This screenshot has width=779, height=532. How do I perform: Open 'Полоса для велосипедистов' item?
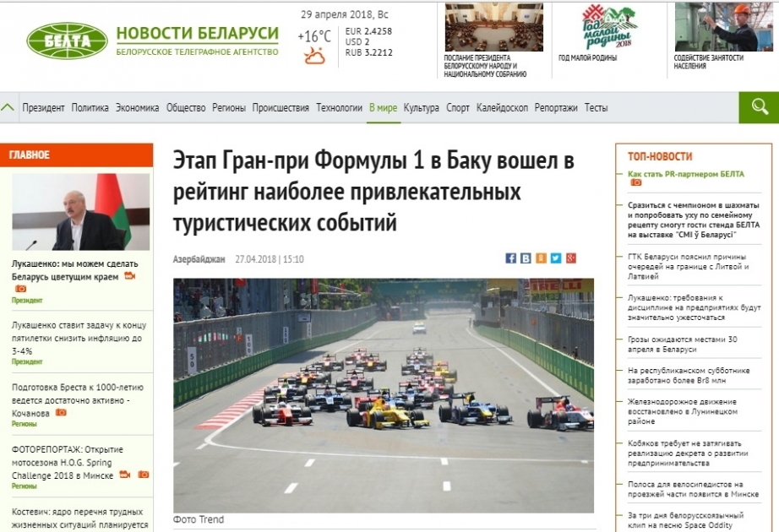pyautogui.click(x=693, y=489)
